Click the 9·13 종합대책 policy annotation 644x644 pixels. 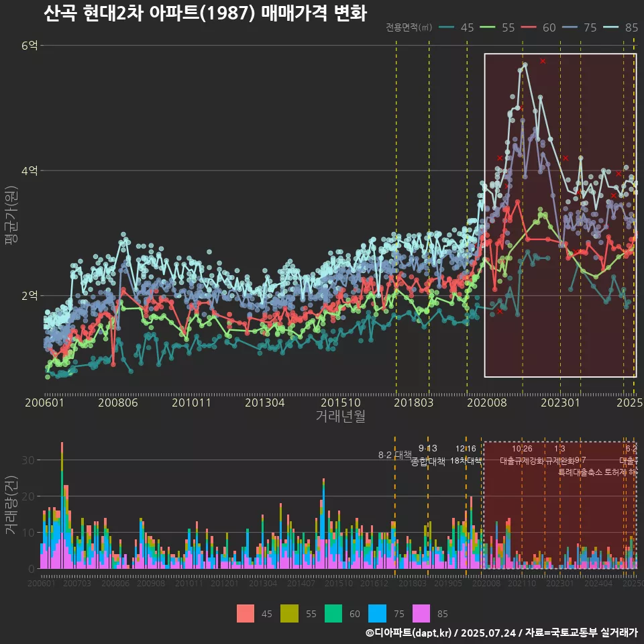click(x=427, y=455)
